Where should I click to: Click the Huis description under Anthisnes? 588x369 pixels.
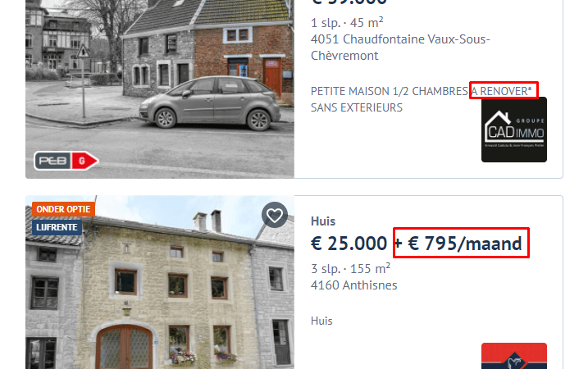pyautogui.click(x=321, y=321)
